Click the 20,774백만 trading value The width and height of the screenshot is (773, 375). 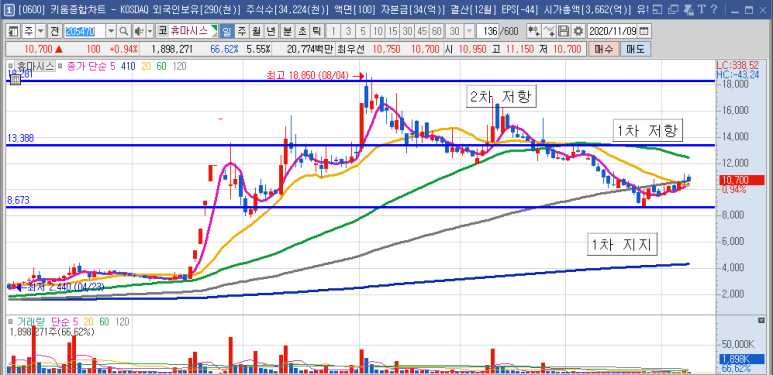pyautogui.click(x=311, y=50)
